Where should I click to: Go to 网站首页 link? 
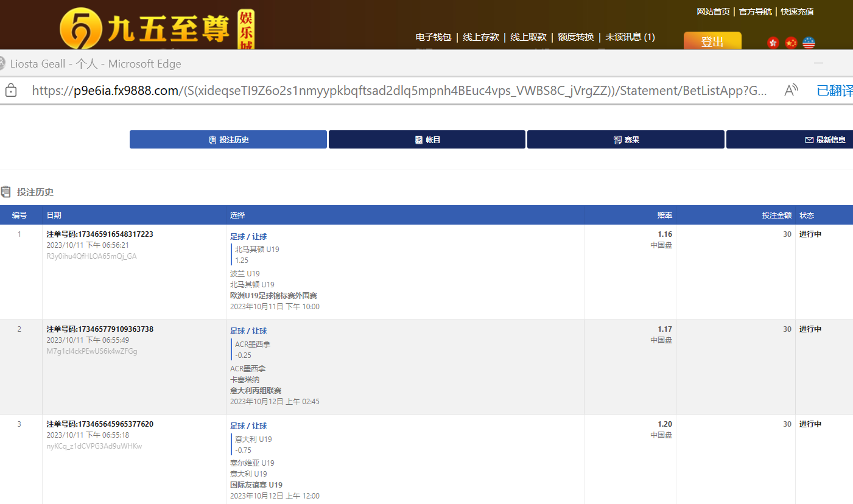(x=714, y=12)
